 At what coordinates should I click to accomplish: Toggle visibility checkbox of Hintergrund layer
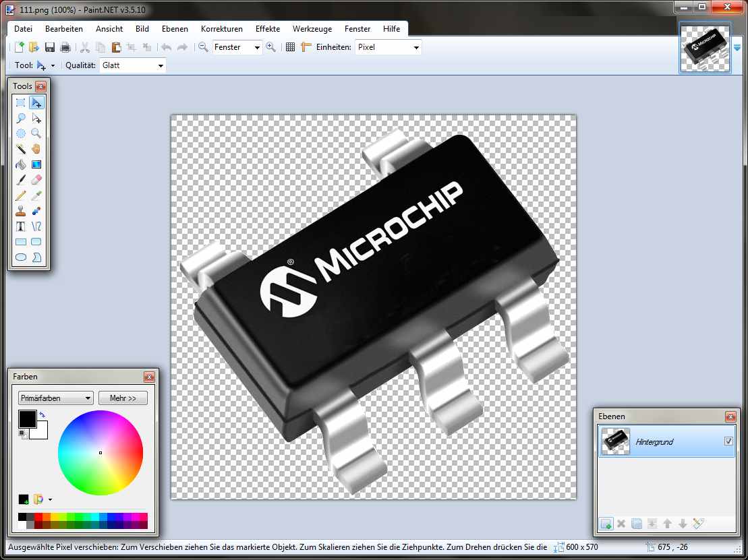click(x=728, y=441)
